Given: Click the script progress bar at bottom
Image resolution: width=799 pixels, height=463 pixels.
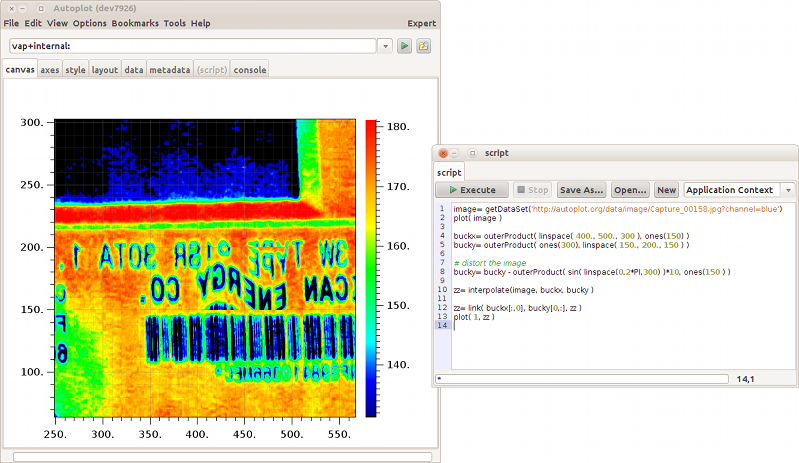Looking at the screenshot, I should coord(582,379).
